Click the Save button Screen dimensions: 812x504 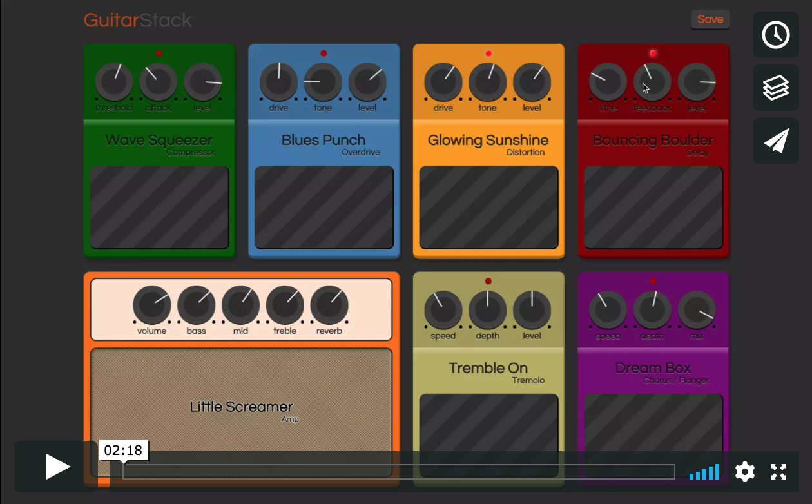pos(710,19)
